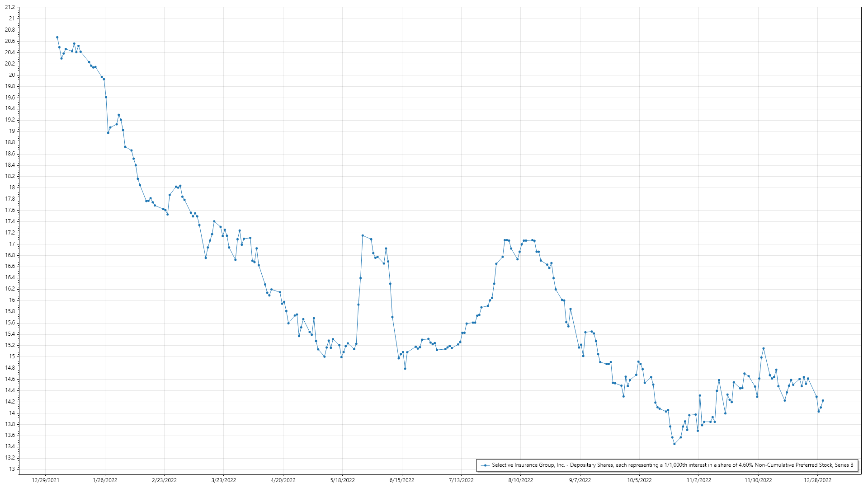Click the last data point on the line

pyautogui.click(x=823, y=400)
